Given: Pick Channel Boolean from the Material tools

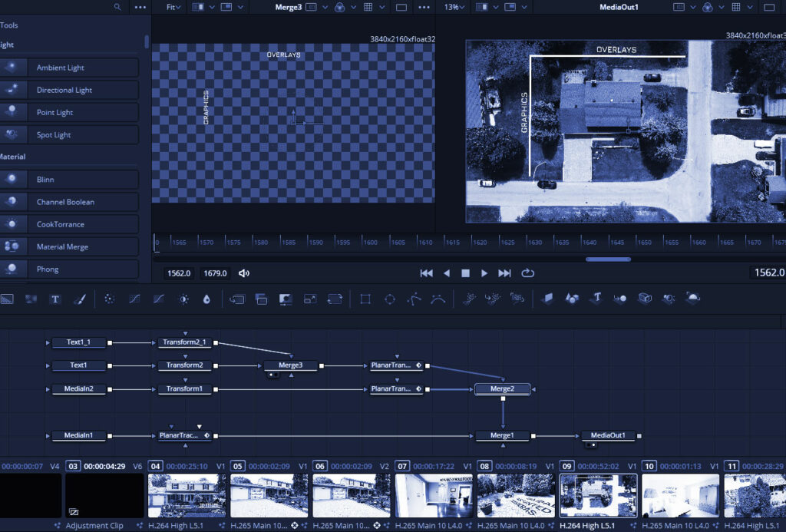Looking at the screenshot, I should pos(69,202).
